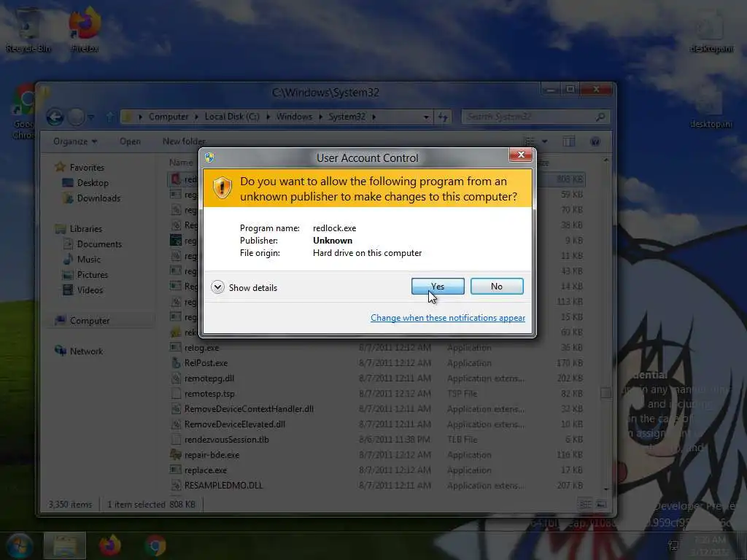Select Pictures library
Image resolution: width=747 pixels, height=560 pixels.
pyautogui.click(x=93, y=275)
